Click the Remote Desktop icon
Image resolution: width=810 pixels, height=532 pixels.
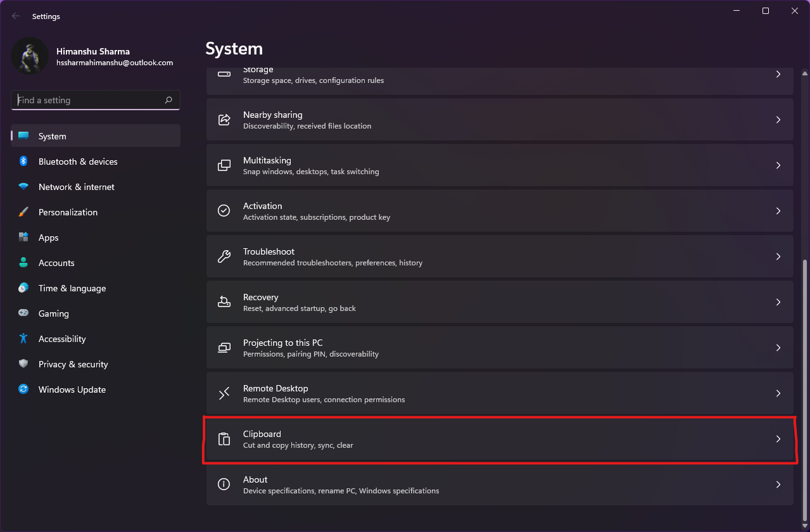[x=224, y=393]
